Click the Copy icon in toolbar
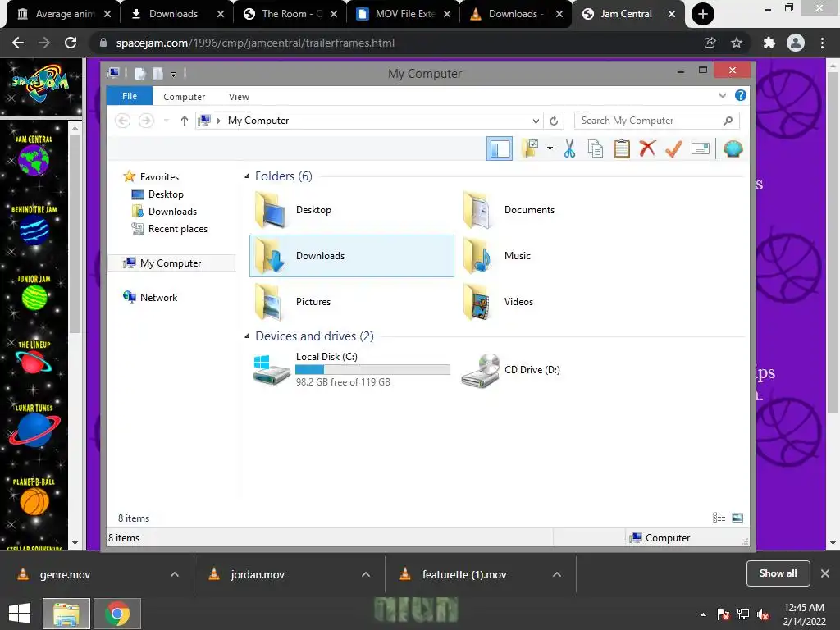The image size is (840, 630). pos(596,148)
